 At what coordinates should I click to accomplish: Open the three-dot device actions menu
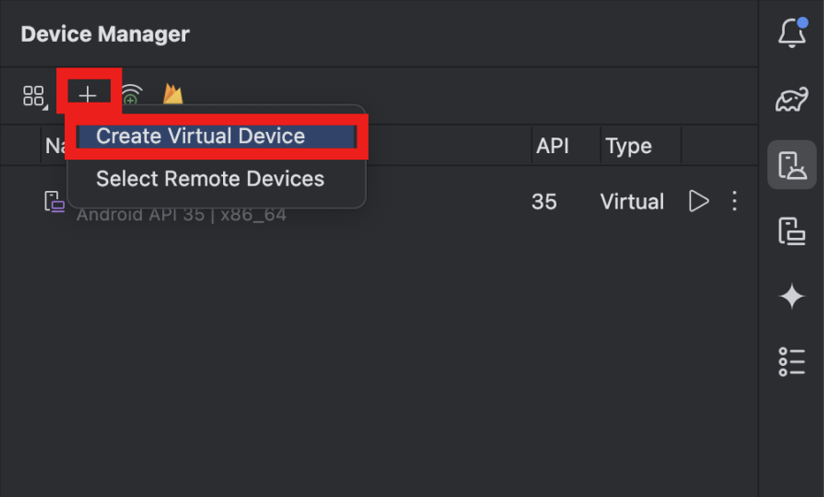(x=734, y=201)
